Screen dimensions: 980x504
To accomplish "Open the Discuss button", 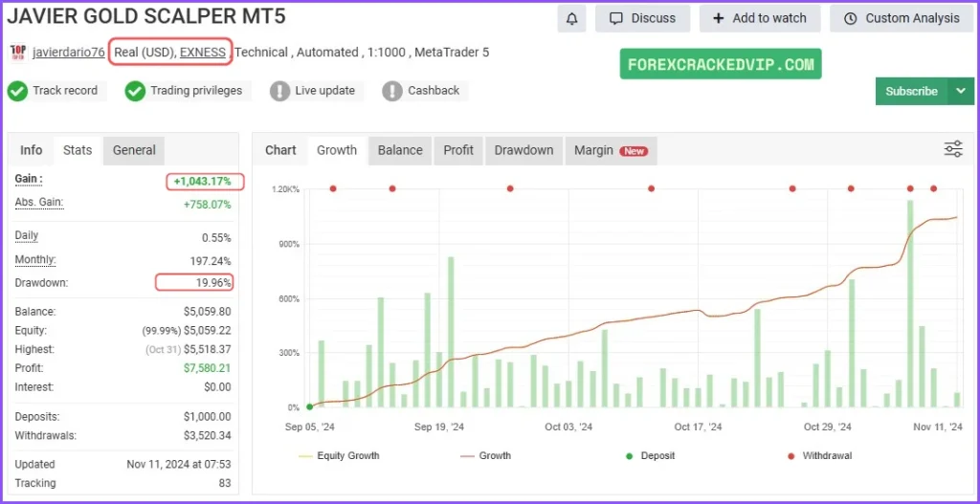I will point(642,19).
